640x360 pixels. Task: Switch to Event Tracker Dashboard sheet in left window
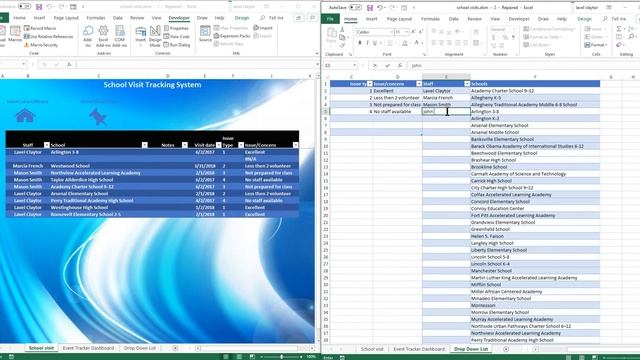coord(88,348)
